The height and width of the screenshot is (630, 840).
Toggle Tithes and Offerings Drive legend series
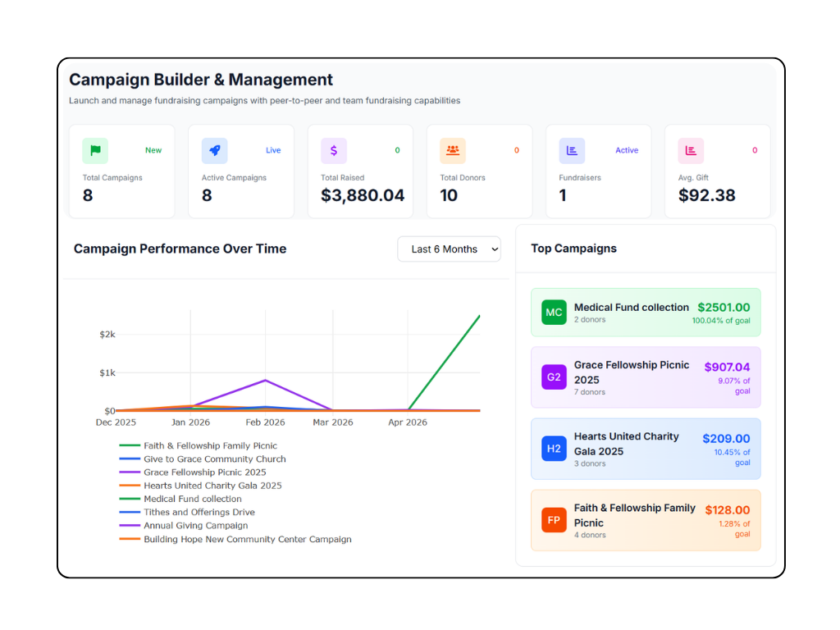[x=187, y=512]
